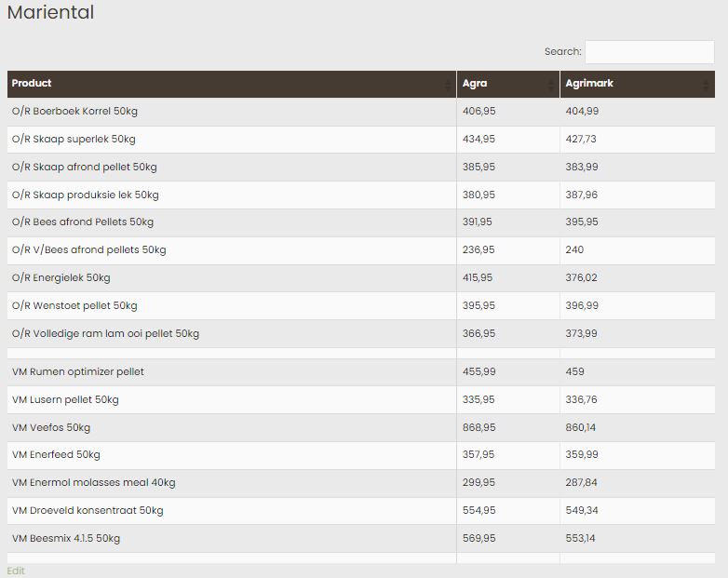Click Agra price 415,95
The image size is (728, 578).
point(478,277)
